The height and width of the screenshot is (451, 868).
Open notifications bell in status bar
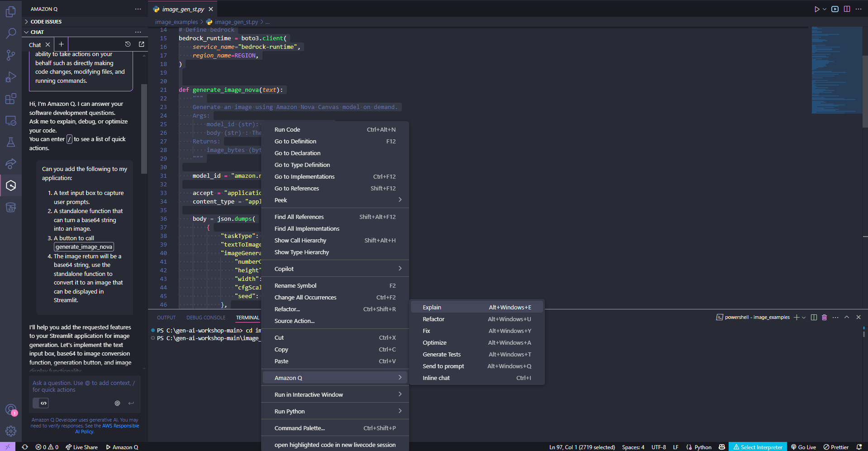[x=859, y=447]
